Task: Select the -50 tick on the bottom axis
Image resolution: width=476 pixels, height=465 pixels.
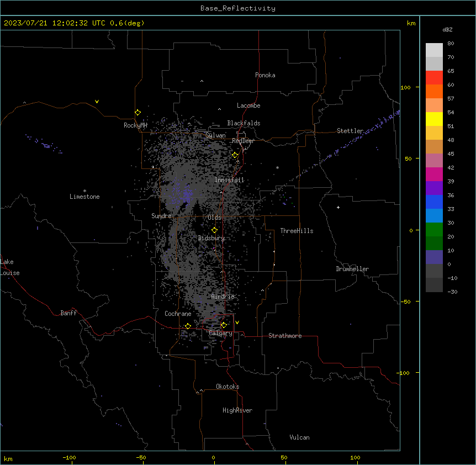Action: [141, 458]
